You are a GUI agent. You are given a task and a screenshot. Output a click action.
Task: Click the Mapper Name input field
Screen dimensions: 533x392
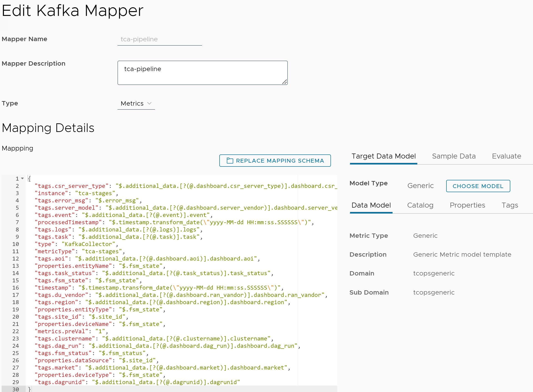pyautogui.click(x=160, y=39)
